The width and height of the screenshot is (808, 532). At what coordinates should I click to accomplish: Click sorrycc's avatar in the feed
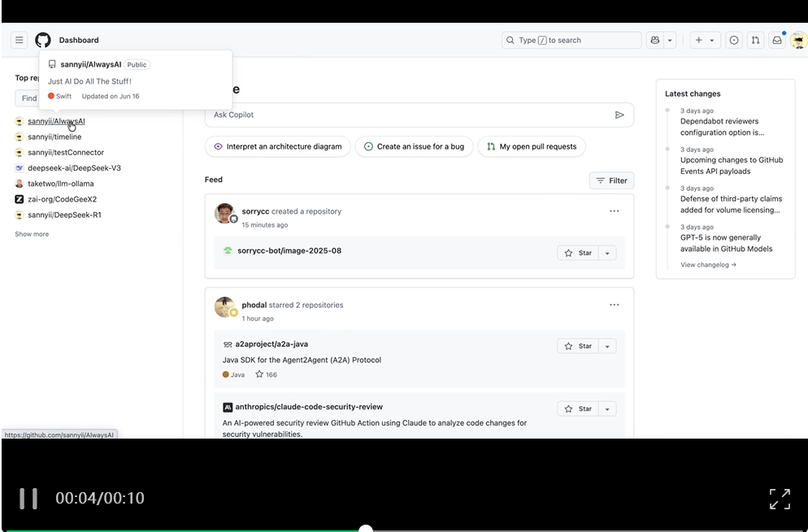point(224,214)
